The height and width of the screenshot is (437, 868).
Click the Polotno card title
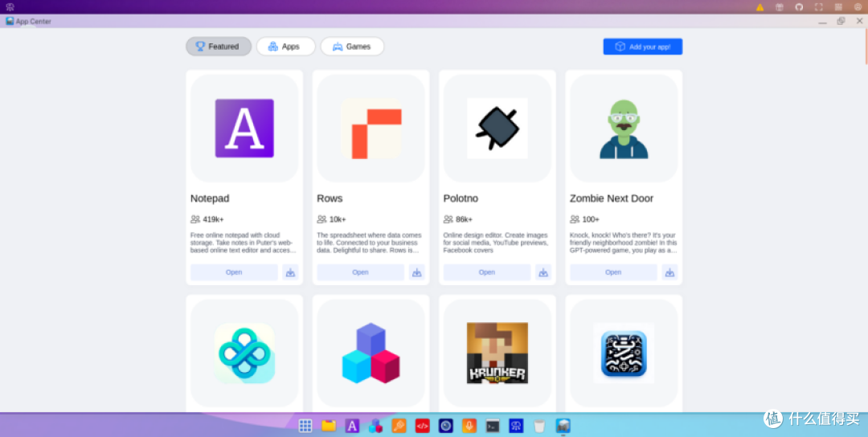tap(461, 198)
